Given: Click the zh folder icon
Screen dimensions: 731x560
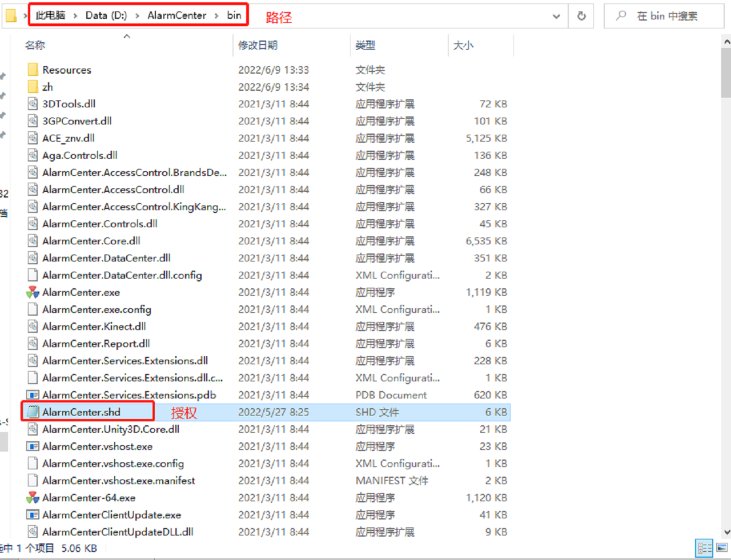Looking at the screenshot, I should pos(33,87).
